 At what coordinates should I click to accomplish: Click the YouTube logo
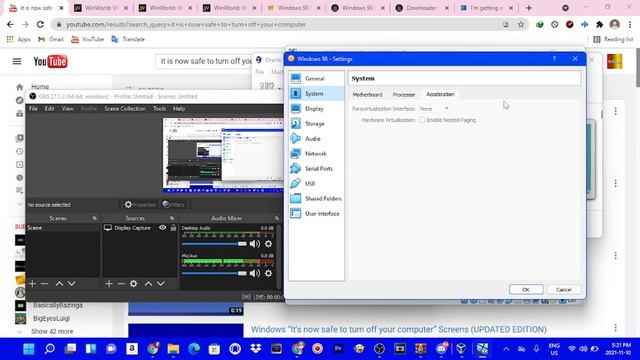click(50, 61)
